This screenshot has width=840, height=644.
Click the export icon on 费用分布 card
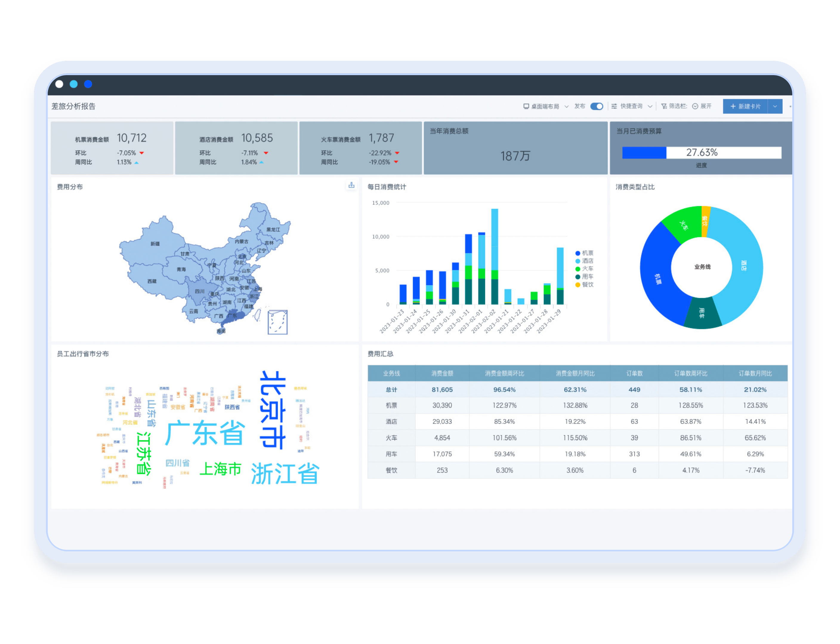coord(351,185)
